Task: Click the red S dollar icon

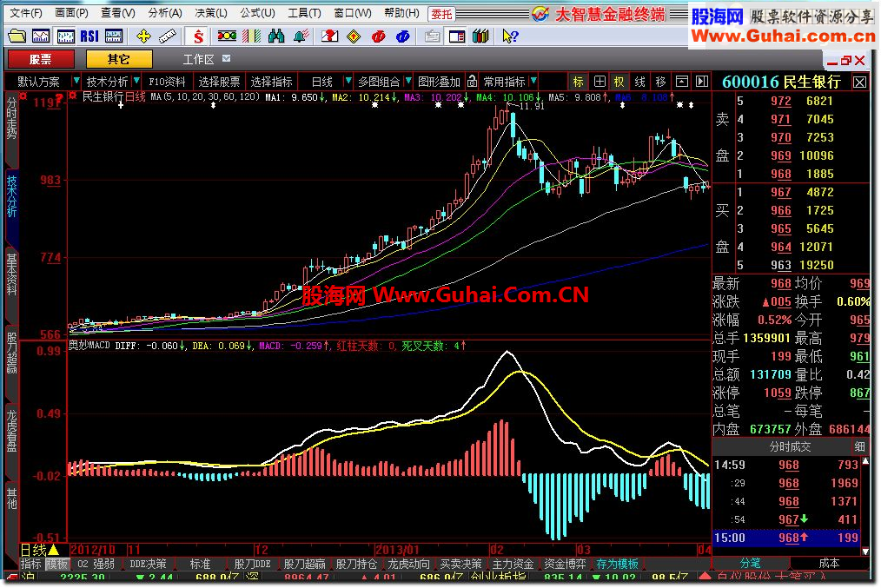Action: [198, 36]
